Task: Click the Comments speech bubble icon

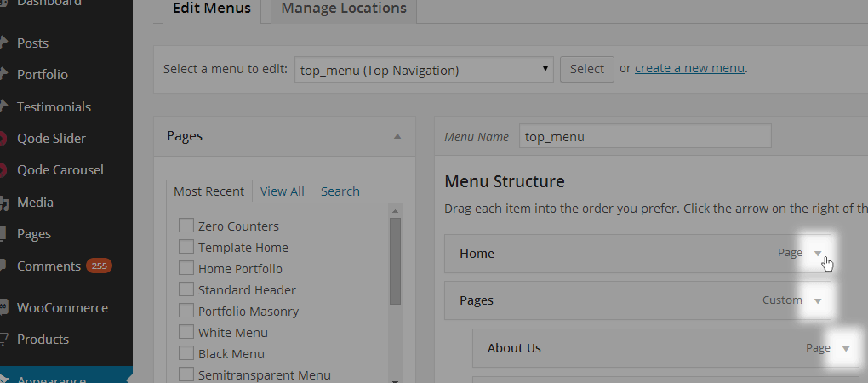Action: coord(3,266)
